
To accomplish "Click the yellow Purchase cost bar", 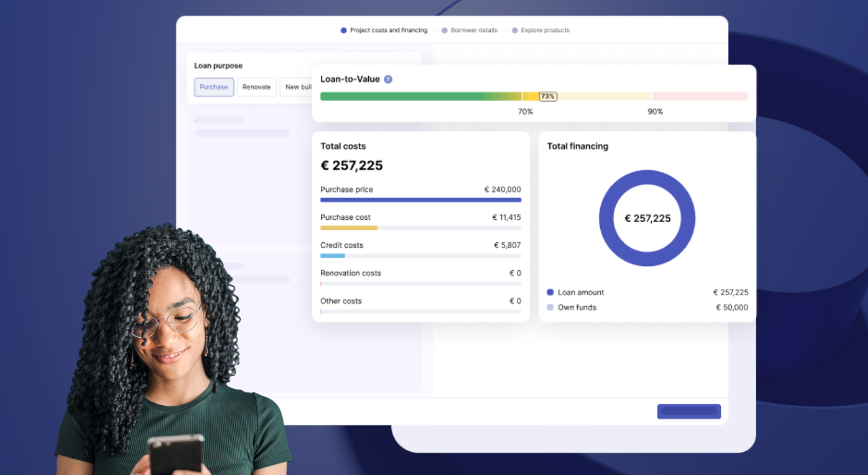I will click(349, 228).
